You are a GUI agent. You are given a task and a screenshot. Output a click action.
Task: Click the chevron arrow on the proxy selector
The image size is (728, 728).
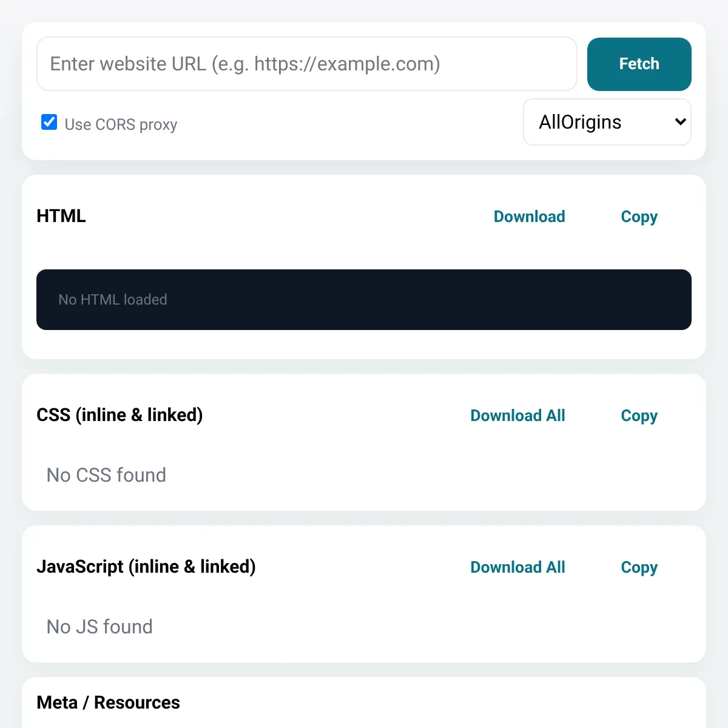(x=680, y=122)
